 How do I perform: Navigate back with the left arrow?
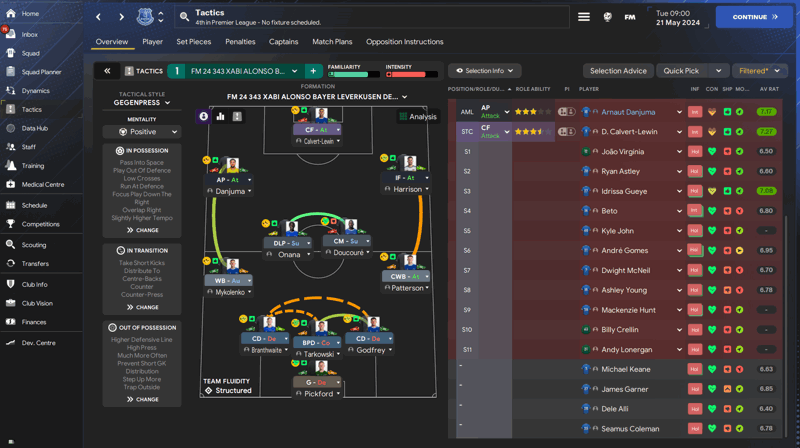point(98,17)
